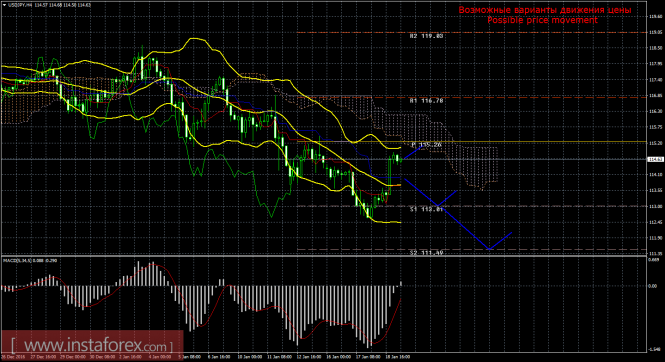This screenshot has height=362, width=665.
Task: Click the 18 Jan 16:00 time label
Action: [397, 357]
